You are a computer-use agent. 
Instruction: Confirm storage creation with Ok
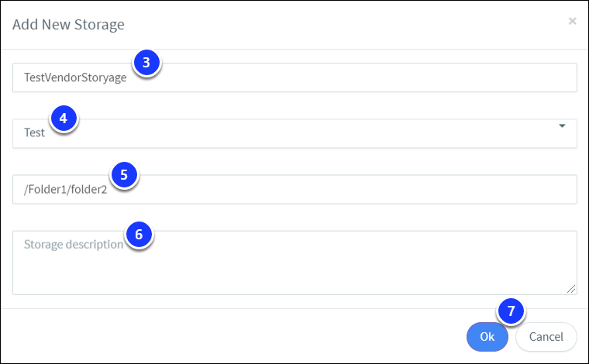tap(487, 337)
